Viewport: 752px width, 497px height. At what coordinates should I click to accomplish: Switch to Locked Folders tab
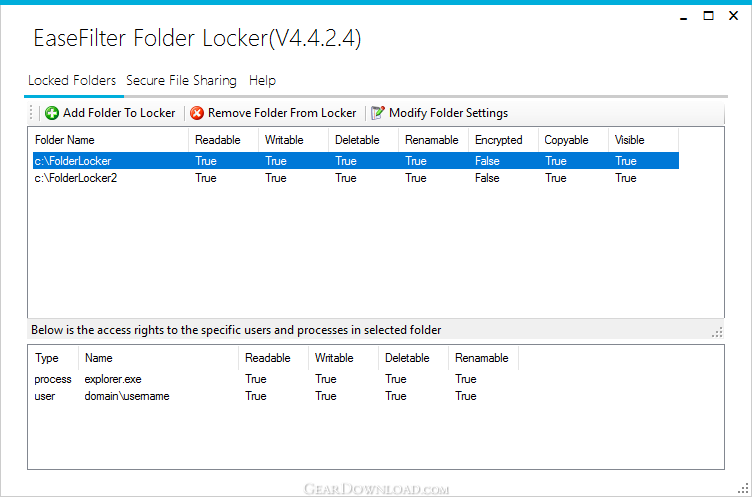pyautogui.click(x=72, y=80)
